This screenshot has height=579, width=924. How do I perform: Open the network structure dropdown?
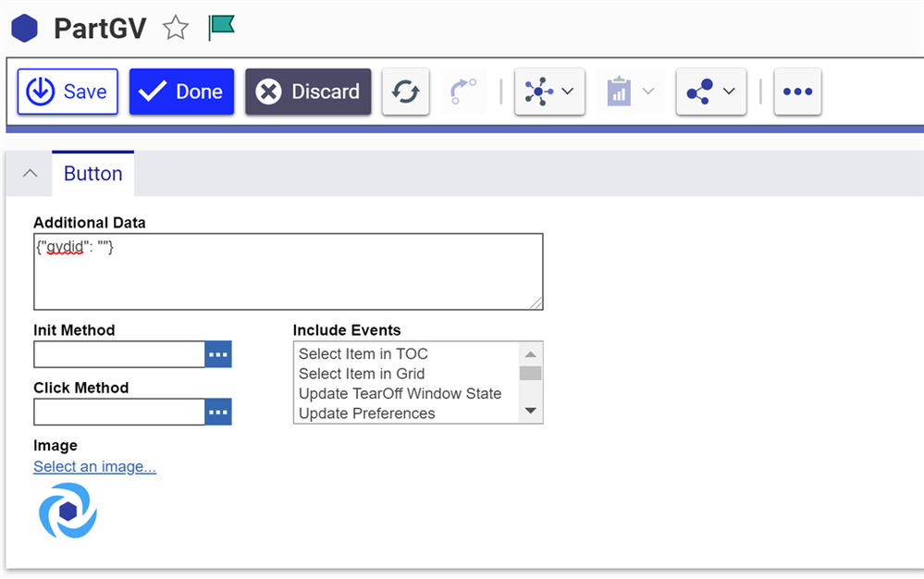click(549, 92)
